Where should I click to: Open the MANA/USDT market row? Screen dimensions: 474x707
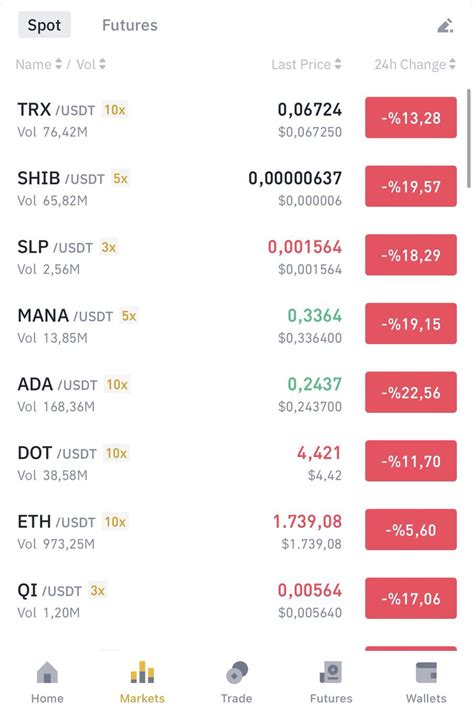coord(237,324)
